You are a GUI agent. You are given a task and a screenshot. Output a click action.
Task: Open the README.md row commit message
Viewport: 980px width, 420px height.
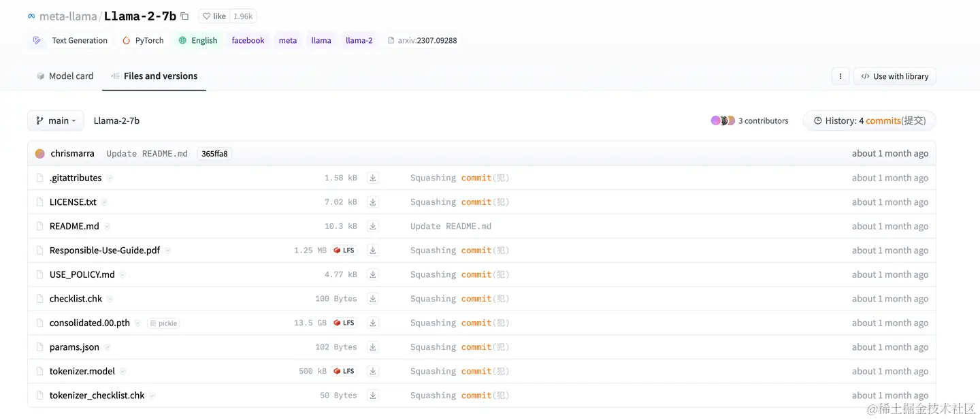click(451, 226)
